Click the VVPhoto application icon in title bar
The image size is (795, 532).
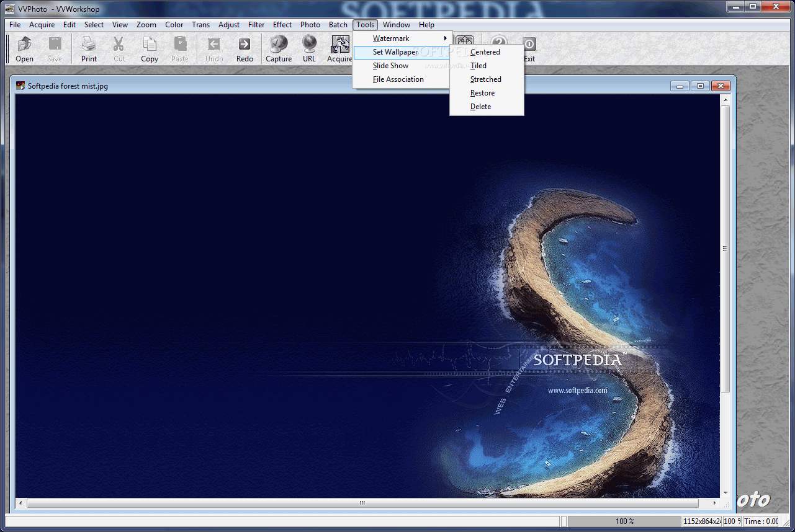(10, 9)
